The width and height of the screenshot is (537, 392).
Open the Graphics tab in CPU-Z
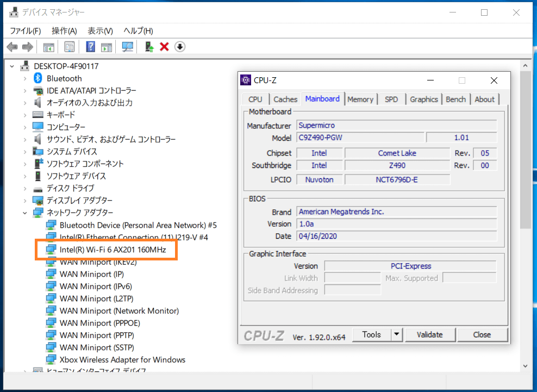pos(423,99)
